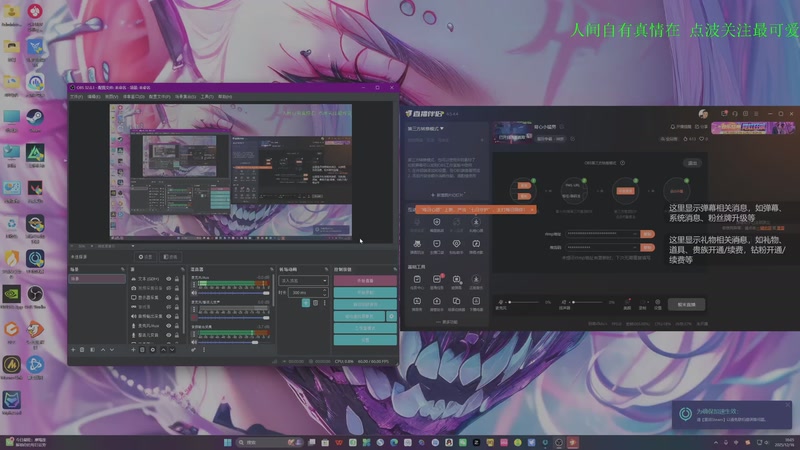This screenshot has width=800, height=450.
Task: Move the selected source down
Action: click(x=172, y=349)
